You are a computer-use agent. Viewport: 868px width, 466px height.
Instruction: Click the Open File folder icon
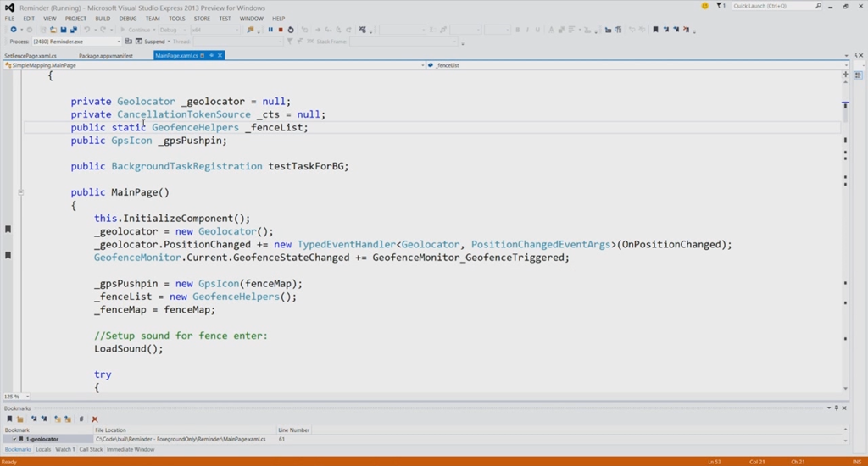[x=53, y=30]
